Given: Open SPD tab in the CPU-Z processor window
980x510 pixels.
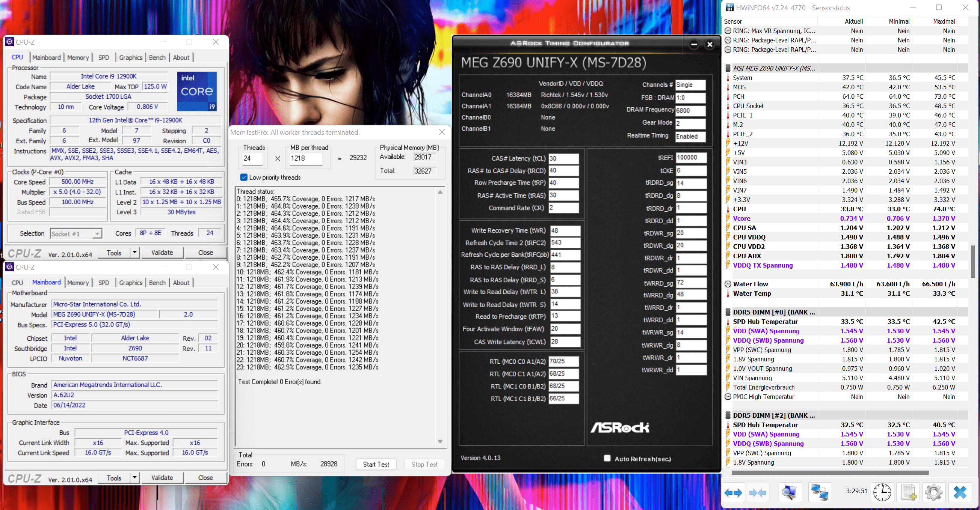Looking at the screenshot, I should point(103,57).
